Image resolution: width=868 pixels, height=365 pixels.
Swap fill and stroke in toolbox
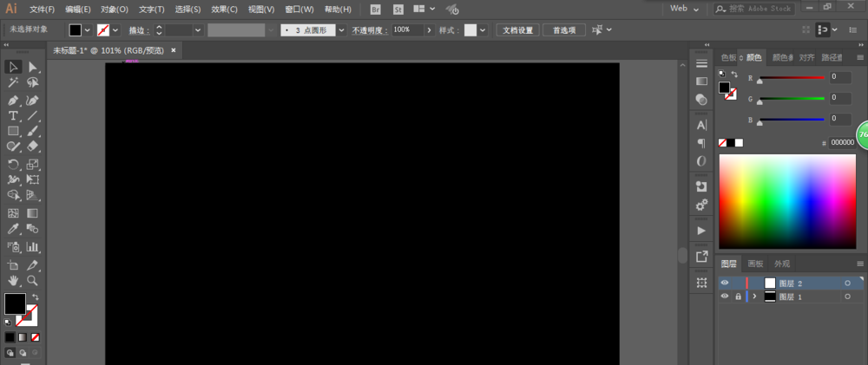pyautogui.click(x=36, y=297)
